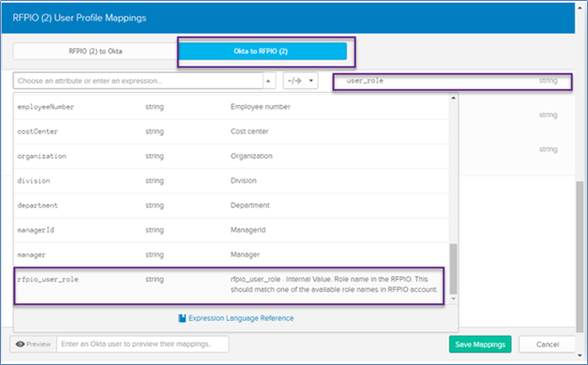Click Save Mappings button
The image size is (588, 365).
pyautogui.click(x=480, y=344)
